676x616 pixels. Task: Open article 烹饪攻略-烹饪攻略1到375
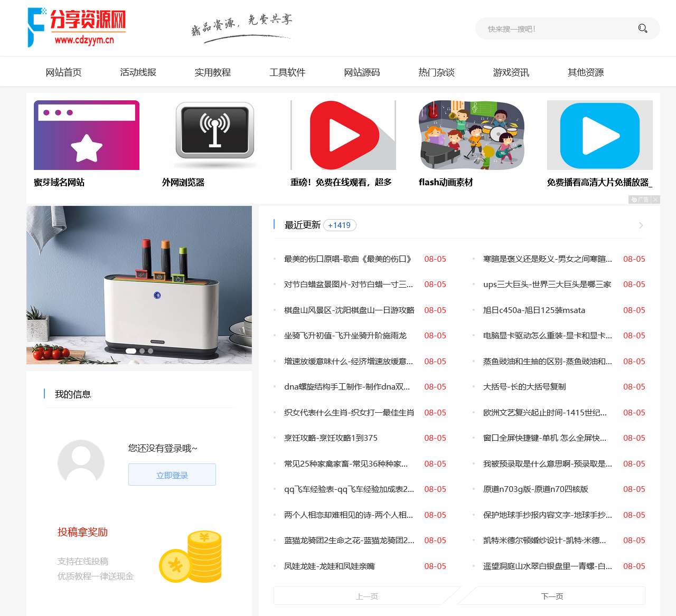pos(331,438)
